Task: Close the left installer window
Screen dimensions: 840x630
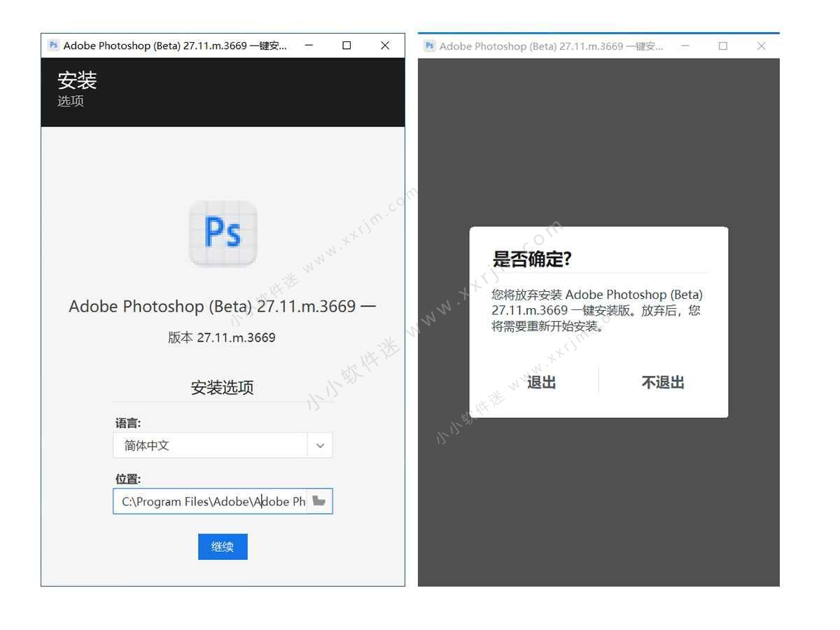Action: click(x=385, y=45)
